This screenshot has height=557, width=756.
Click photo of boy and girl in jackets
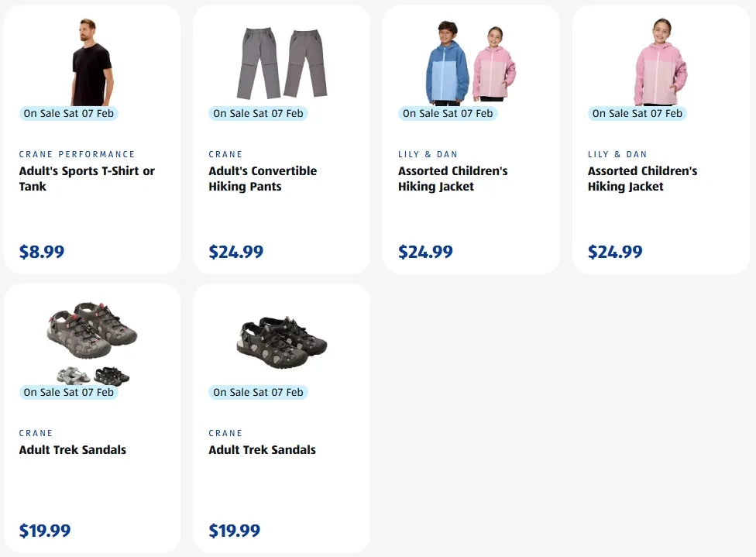click(470, 64)
